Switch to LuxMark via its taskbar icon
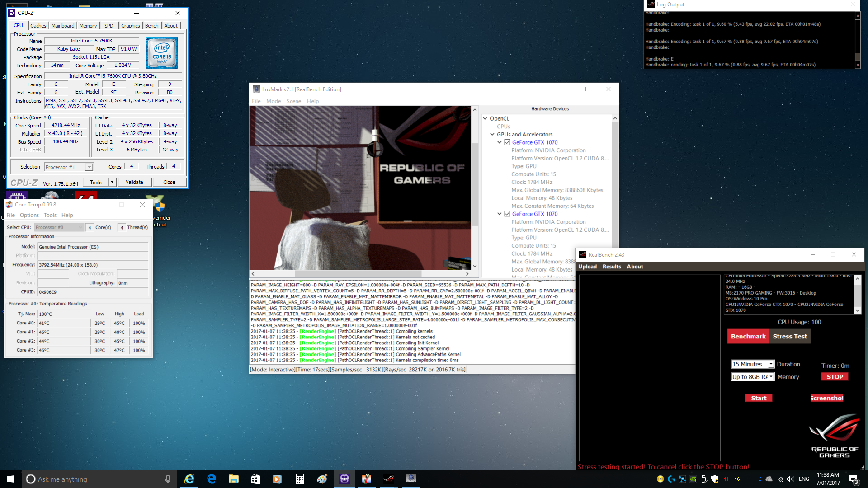 tap(410, 479)
